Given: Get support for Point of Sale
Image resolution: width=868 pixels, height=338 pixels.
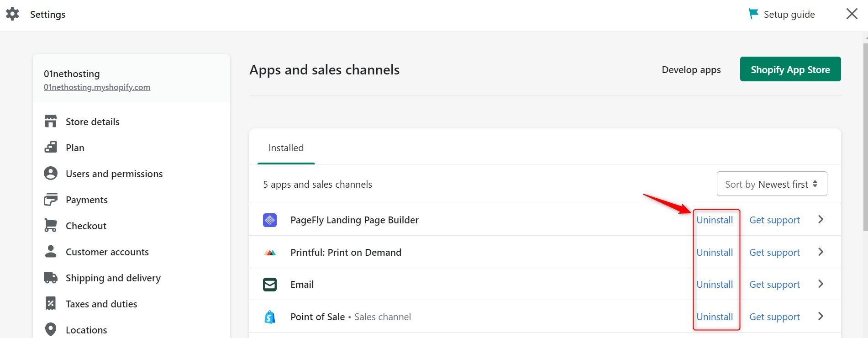Looking at the screenshot, I should pos(774,317).
